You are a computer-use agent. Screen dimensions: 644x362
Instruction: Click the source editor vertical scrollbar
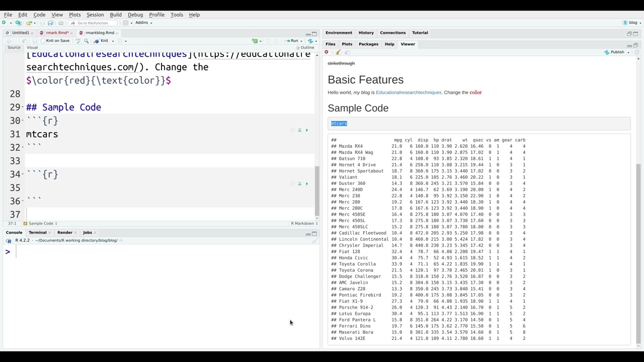[317, 190]
